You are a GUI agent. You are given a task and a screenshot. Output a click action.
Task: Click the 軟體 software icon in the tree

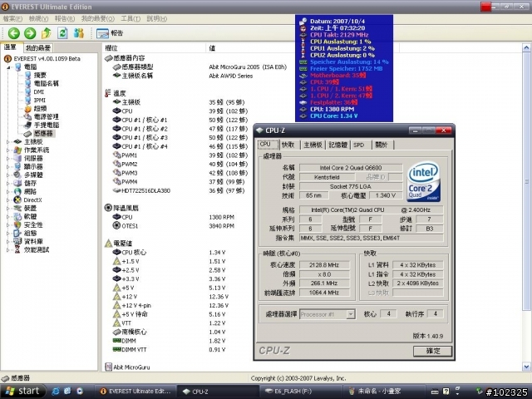[17, 216]
